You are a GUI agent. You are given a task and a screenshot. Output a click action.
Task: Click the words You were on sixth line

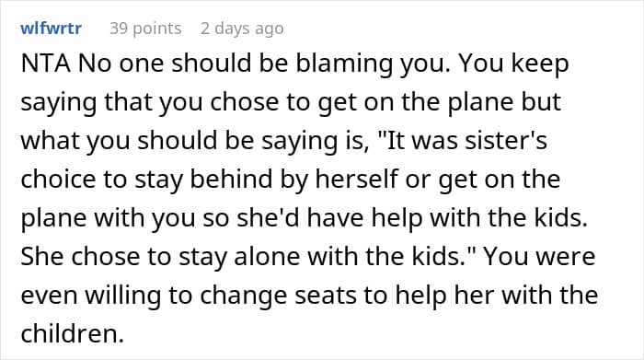click(x=539, y=256)
